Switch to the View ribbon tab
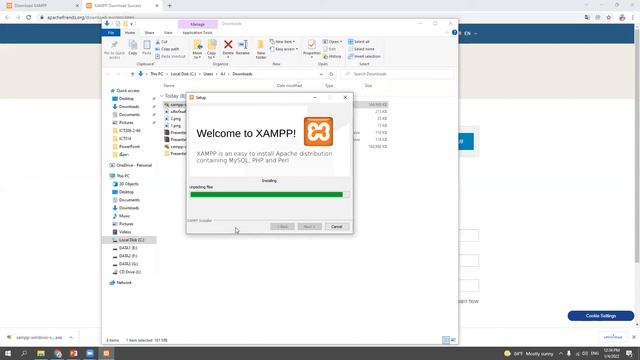Viewport: 640px width, 360px height. [x=168, y=33]
